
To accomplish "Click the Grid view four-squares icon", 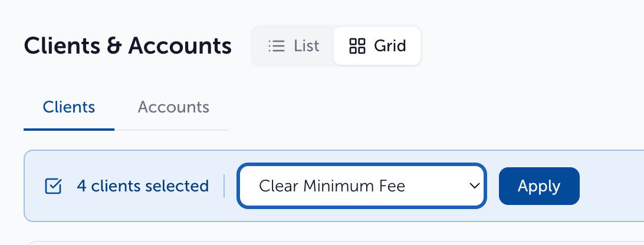I will (x=357, y=46).
